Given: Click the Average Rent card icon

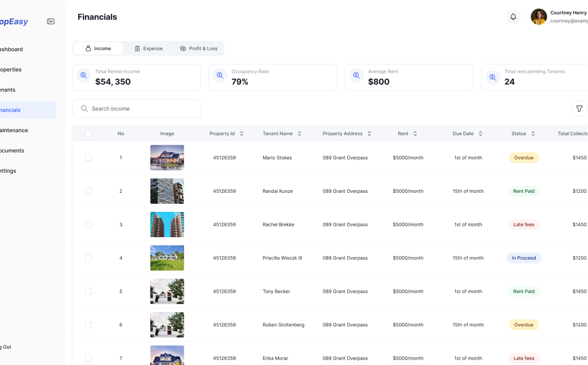Looking at the screenshot, I should [x=357, y=76].
